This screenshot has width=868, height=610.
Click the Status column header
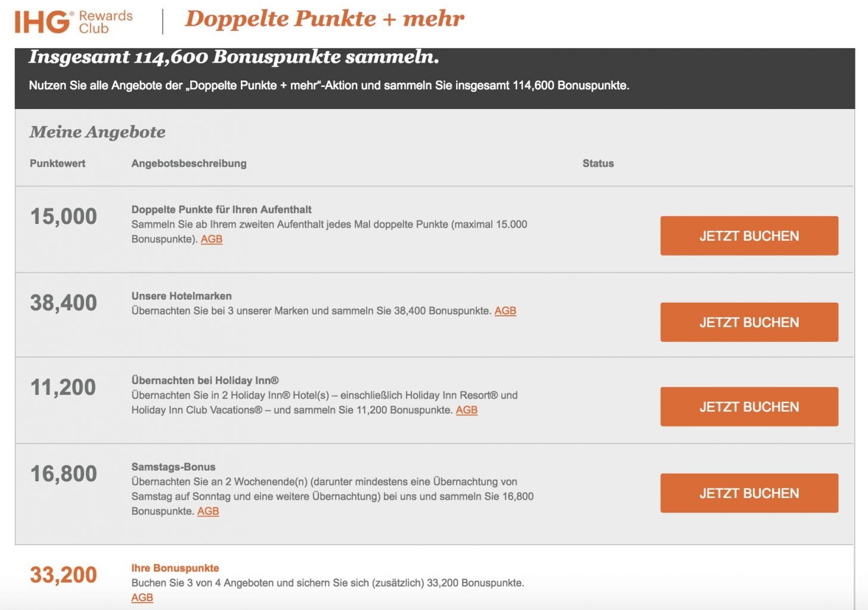click(598, 163)
